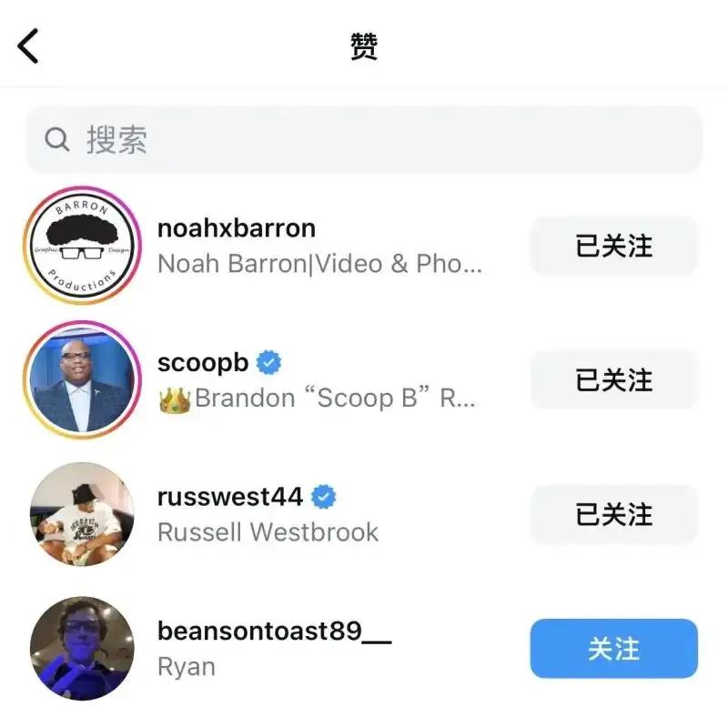Screen dimensions: 728x707
Task: Click the verified badge next to russwest44
Action: click(x=324, y=497)
